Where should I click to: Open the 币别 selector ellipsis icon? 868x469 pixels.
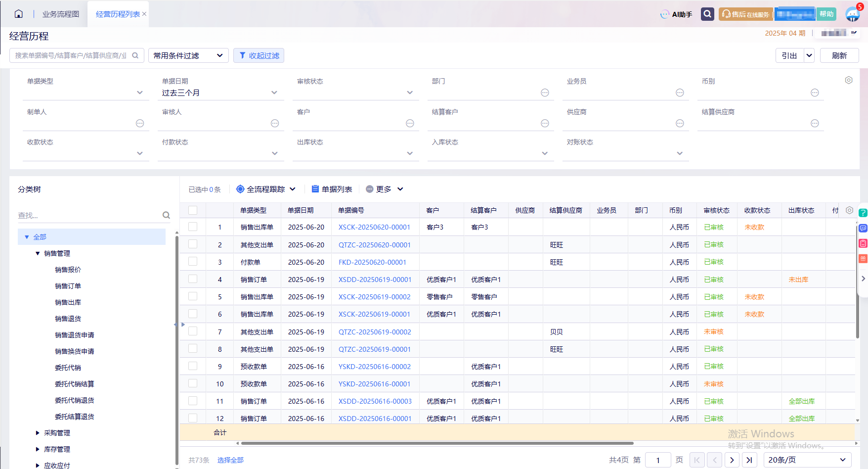(x=815, y=93)
